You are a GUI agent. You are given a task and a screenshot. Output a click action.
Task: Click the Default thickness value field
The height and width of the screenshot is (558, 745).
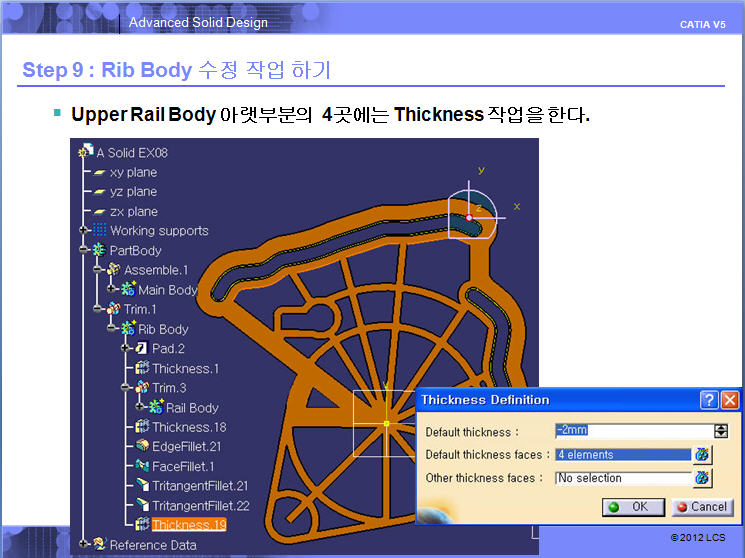coord(632,432)
